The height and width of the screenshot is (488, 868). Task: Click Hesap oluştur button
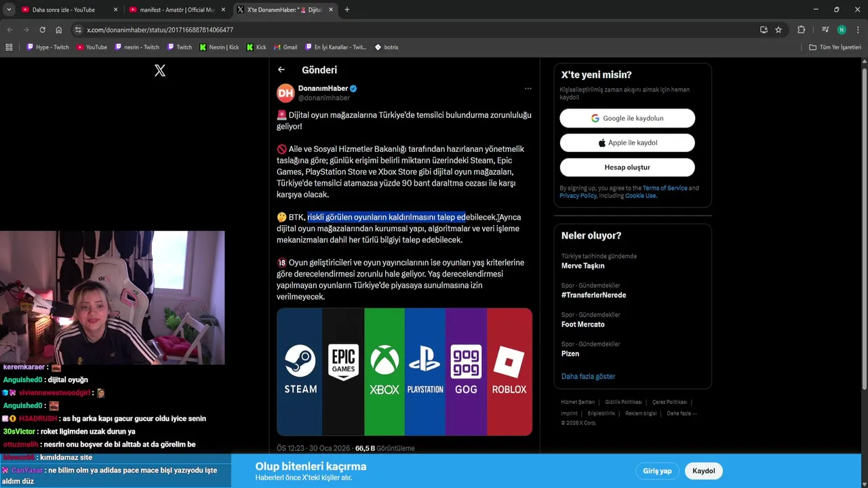627,167
